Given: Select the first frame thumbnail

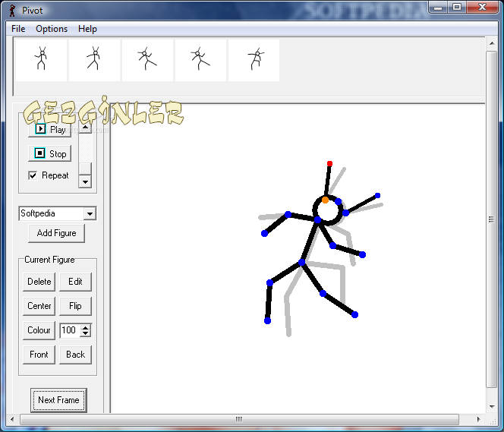Looking at the screenshot, I should [x=41, y=60].
